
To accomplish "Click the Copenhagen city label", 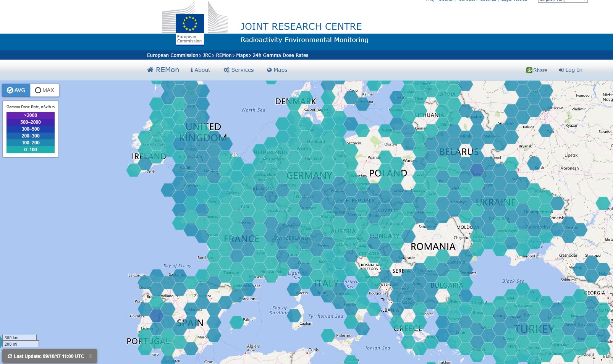I will pos(316,110).
